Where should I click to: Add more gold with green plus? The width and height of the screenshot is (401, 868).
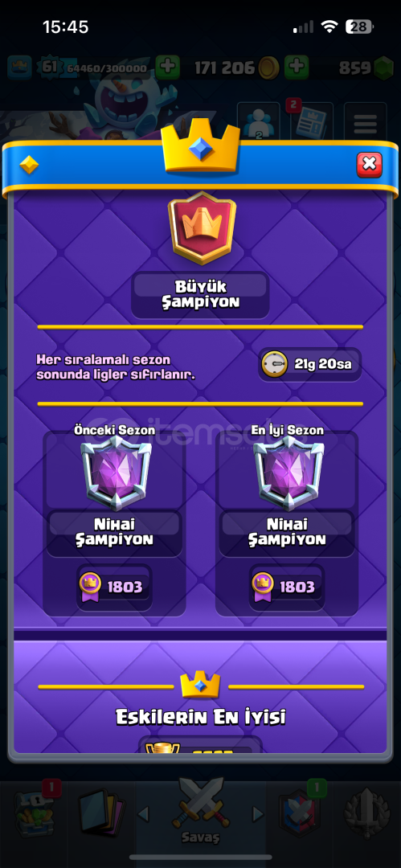[x=297, y=68]
